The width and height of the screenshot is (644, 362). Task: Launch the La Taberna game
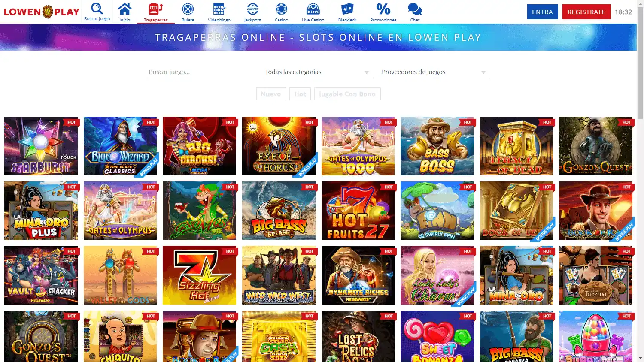pyautogui.click(x=595, y=275)
